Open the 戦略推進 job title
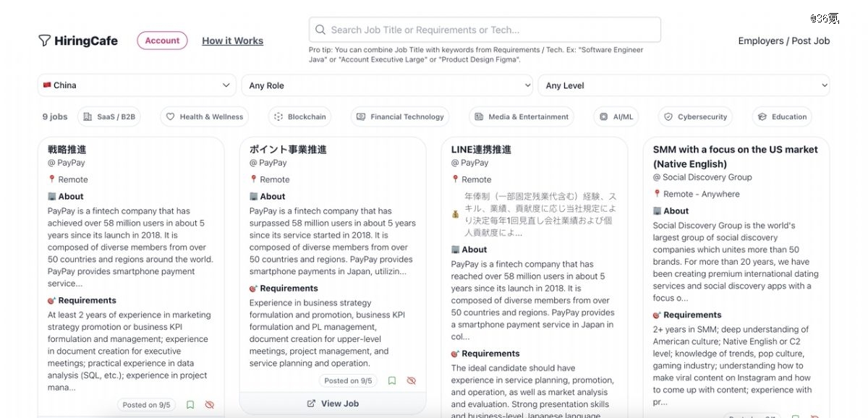This screenshot has width=868, height=418. tap(67, 150)
